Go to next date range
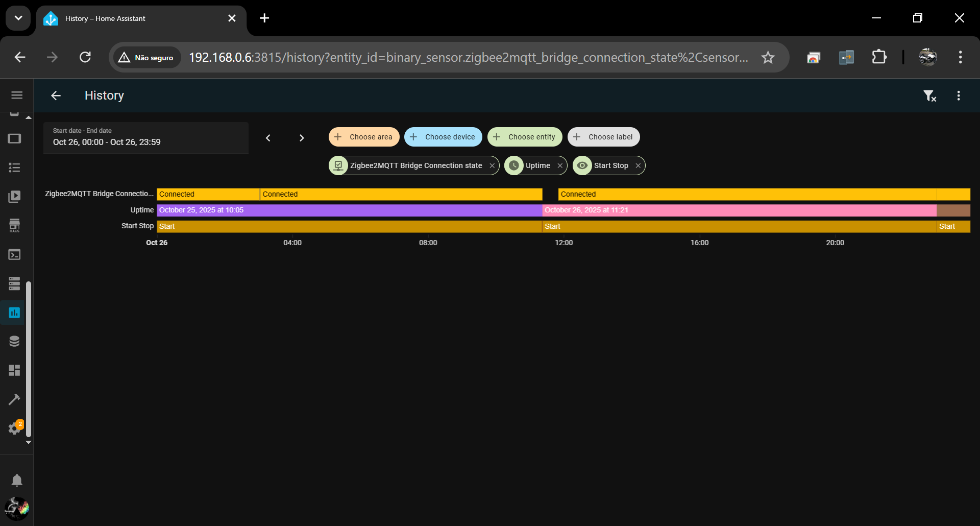980x526 pixels. [302, 138]
